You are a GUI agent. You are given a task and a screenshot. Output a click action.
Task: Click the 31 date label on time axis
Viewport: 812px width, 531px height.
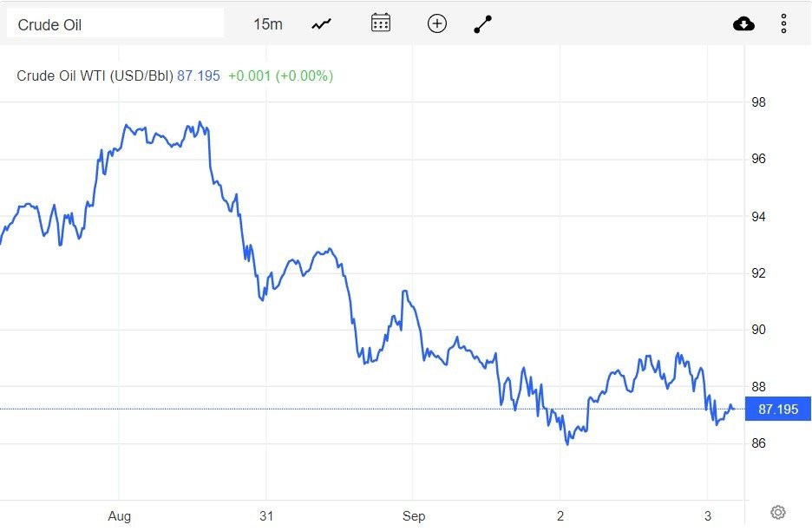266,516
